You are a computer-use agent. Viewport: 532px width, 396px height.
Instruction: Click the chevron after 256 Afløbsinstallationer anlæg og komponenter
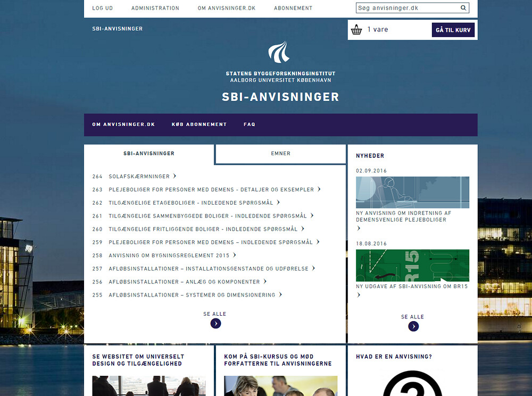[x=265, y=281]
